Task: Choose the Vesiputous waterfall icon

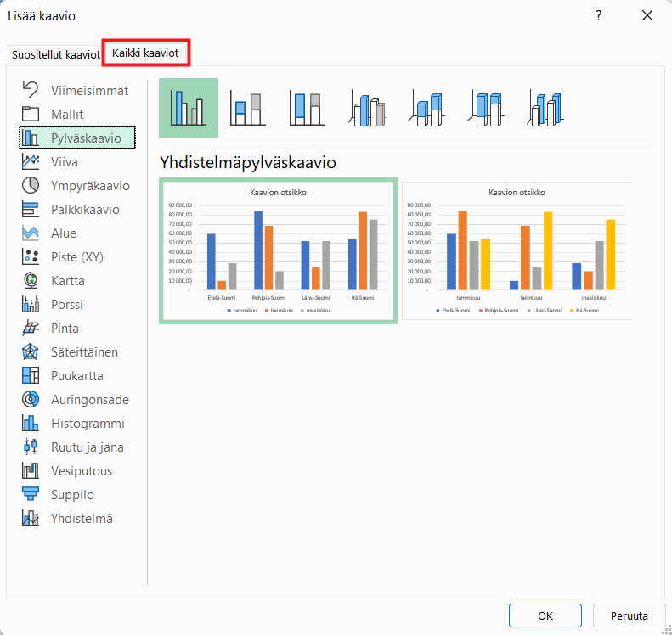Action: click(31, 470)
